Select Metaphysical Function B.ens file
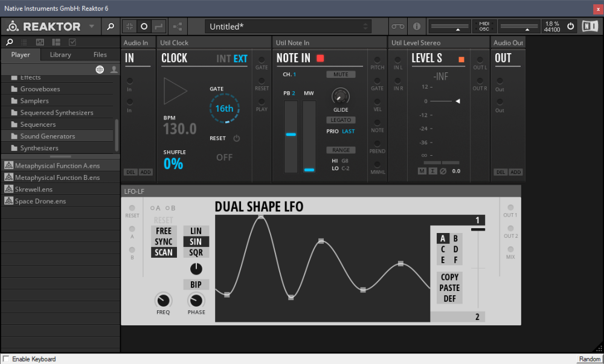The width and height of the screenshot is (604, 364). (61, 177)
